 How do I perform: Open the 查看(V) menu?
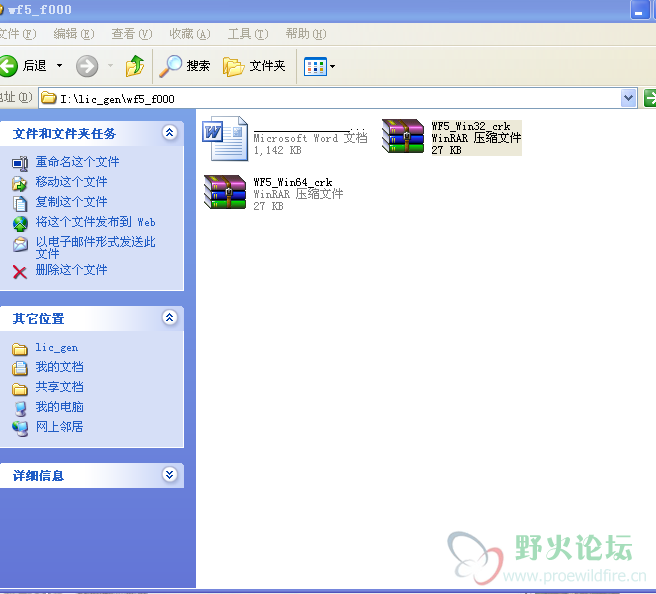(131, 34)
